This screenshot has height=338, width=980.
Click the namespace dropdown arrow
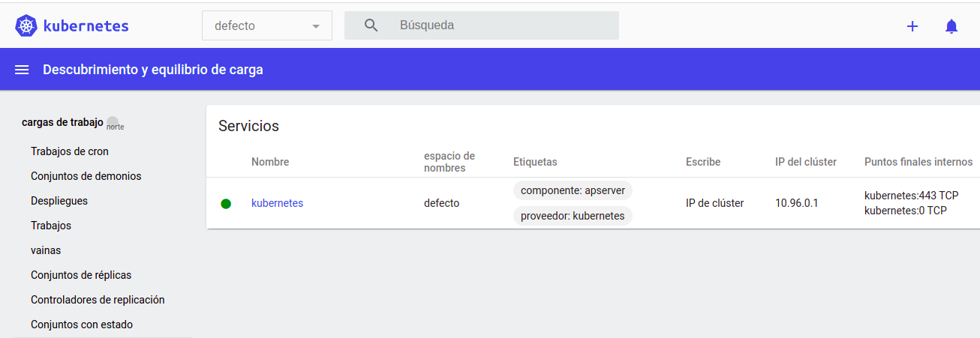pos(316,26)
